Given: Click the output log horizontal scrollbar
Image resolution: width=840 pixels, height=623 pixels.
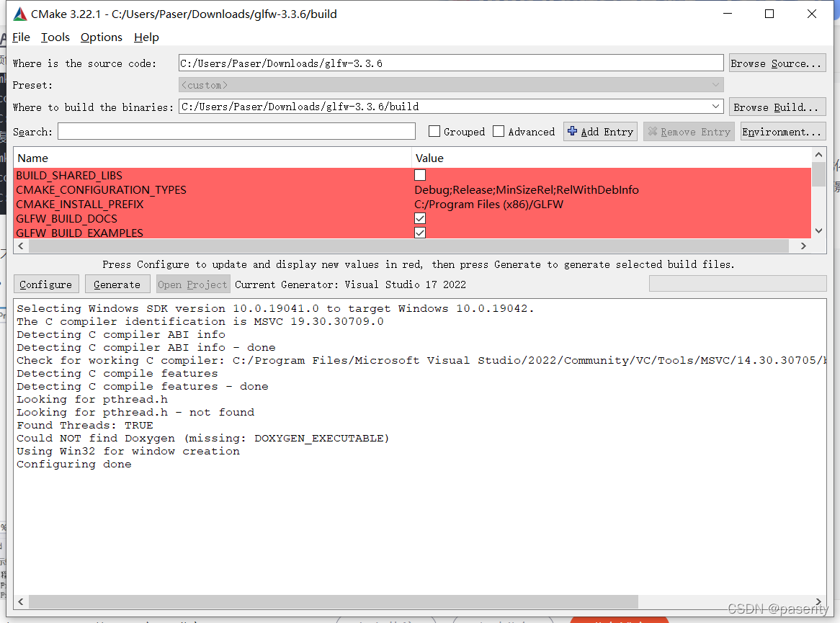Looking at the screenshot, I should [334, 601].
